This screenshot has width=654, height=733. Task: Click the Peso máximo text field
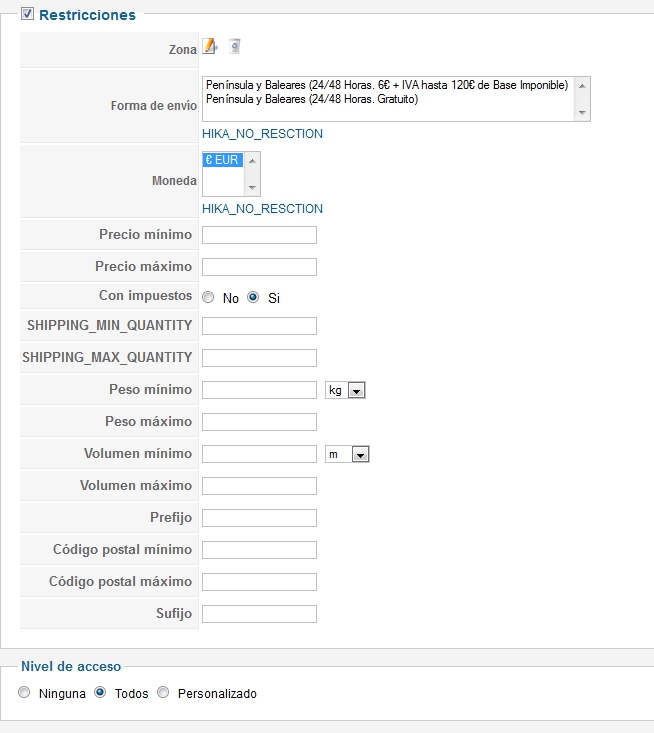259,422
